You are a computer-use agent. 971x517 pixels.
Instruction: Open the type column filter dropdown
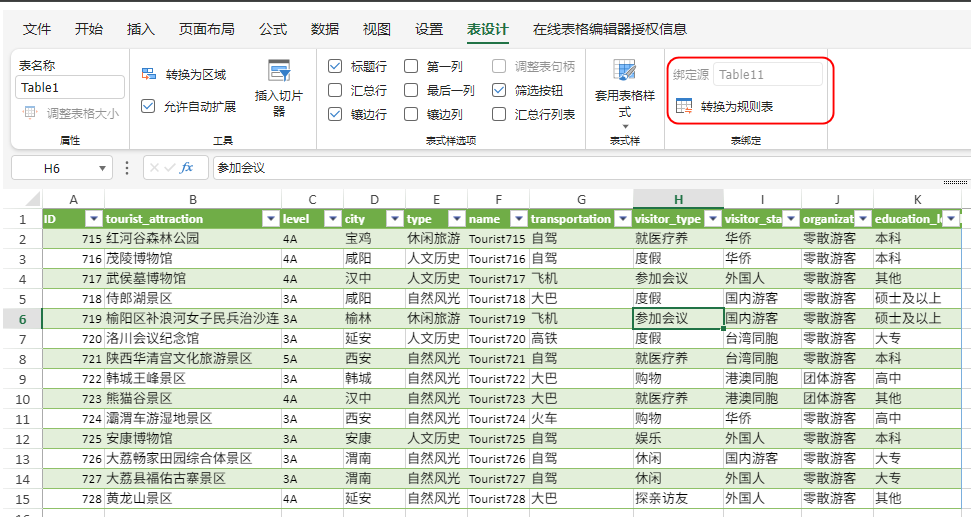[x=457, y=219]
